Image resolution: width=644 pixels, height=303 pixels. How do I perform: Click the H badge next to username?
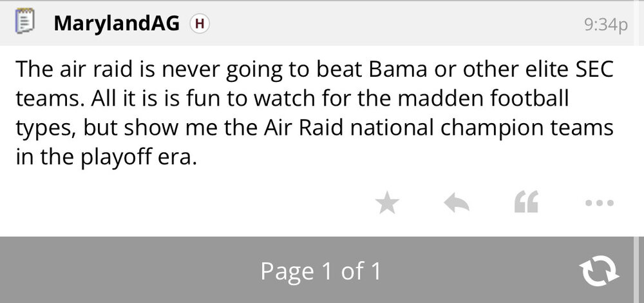pos(200,24)
